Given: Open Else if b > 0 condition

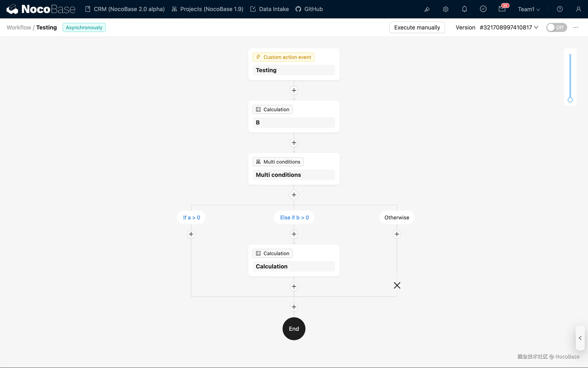Looking at the screenshot, I should [294, 218].
